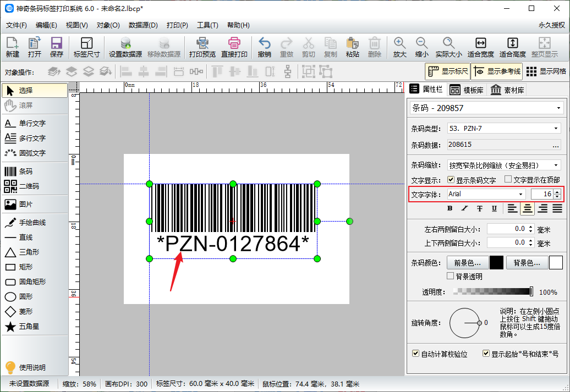Viewport: 570px width, 392px height.
Task: Open the Arial font dropdown
Action: click(x=520, y=195)
